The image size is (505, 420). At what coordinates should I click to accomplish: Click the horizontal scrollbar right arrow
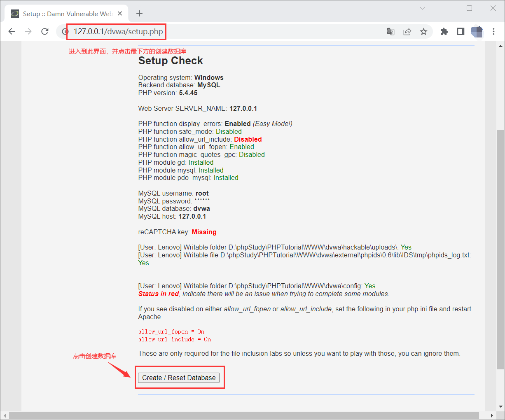tap(492, 415)
